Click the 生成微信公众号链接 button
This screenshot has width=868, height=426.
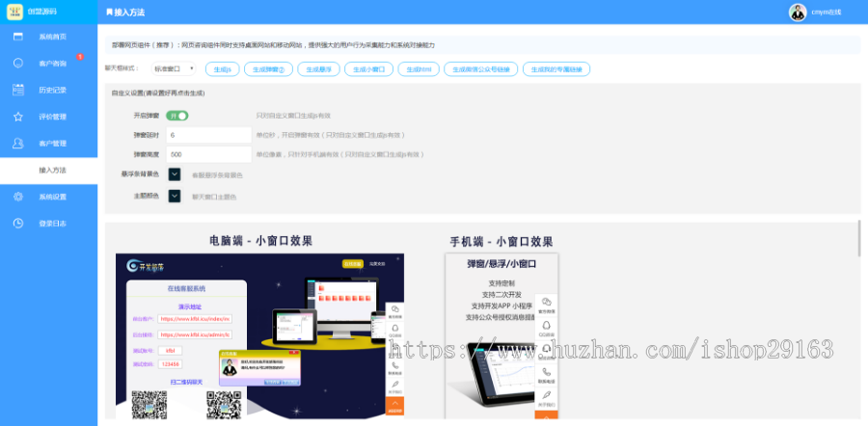pos(480,69)
